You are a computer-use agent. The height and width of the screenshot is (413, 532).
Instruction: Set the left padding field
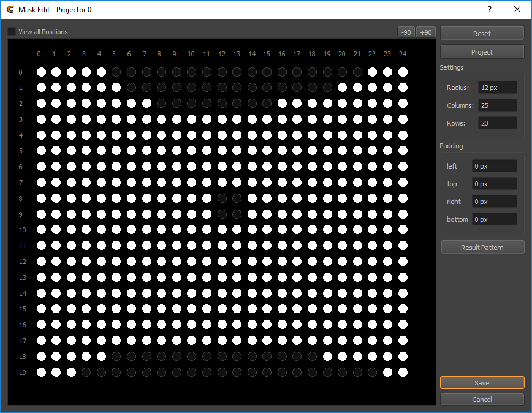tap(495, 166)
